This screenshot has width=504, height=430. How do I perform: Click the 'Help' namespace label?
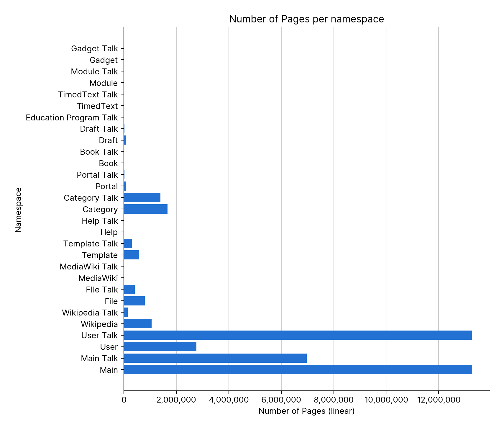(x=109, y=232)
